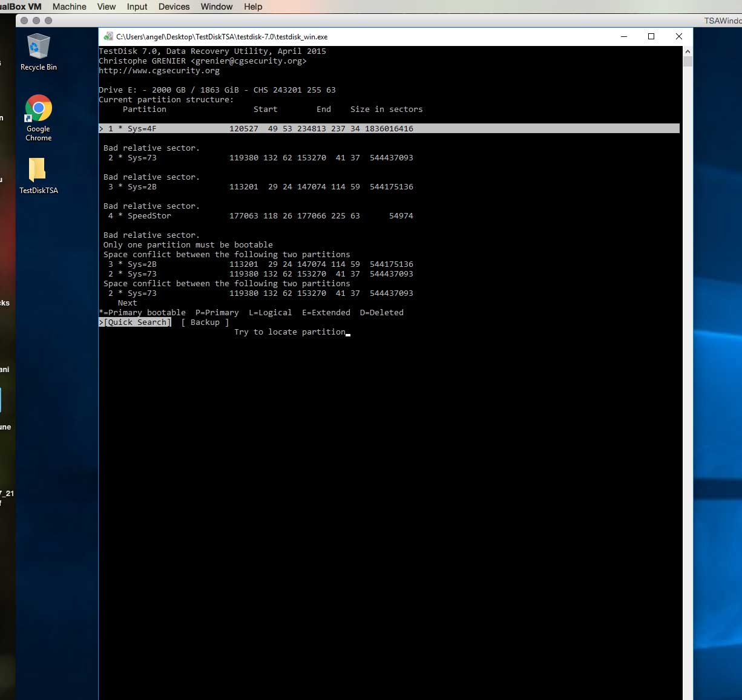
Task: Click the first partition 3 Sys=2B row
Action: 261,187
